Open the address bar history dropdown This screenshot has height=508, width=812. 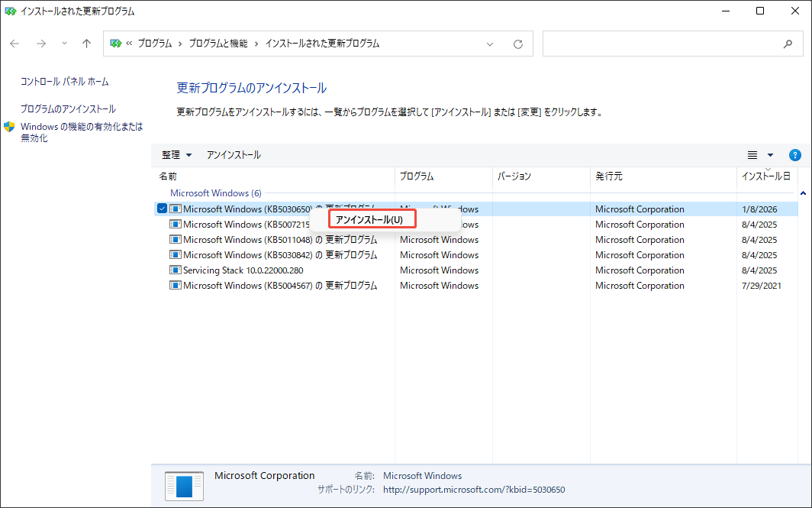coord(489,44)
